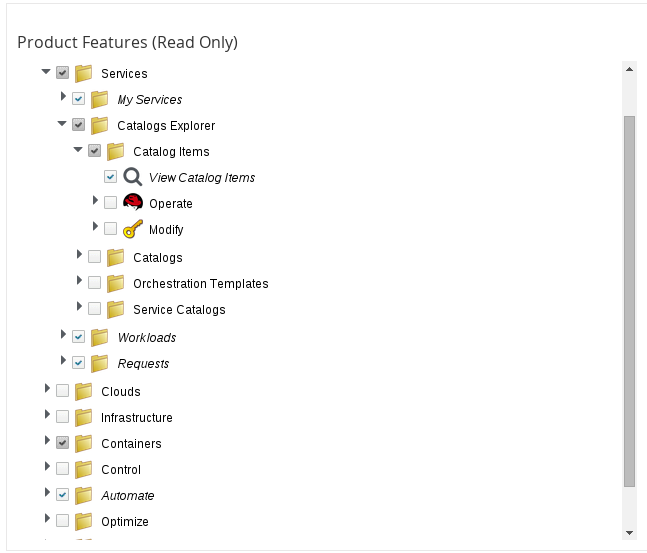This screenshot has width=647, height=553.
Task: Select the Infrastructure tree item
Action: tap(137, 418)
